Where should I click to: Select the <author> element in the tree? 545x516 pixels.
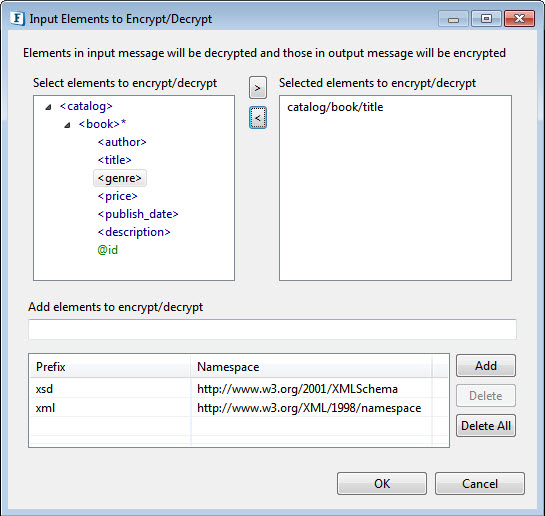(x=122, y=142)
